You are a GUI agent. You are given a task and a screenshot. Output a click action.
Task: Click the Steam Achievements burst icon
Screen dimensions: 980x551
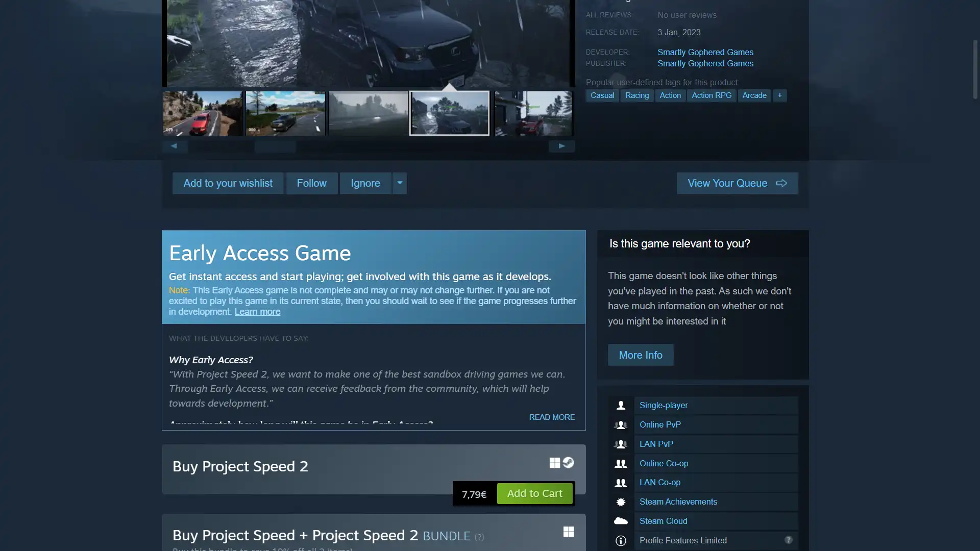pos(621,502)
